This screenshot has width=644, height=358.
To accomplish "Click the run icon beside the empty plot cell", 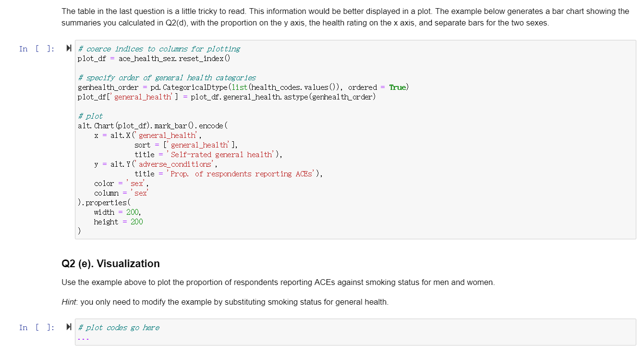I will pos(69,327).
